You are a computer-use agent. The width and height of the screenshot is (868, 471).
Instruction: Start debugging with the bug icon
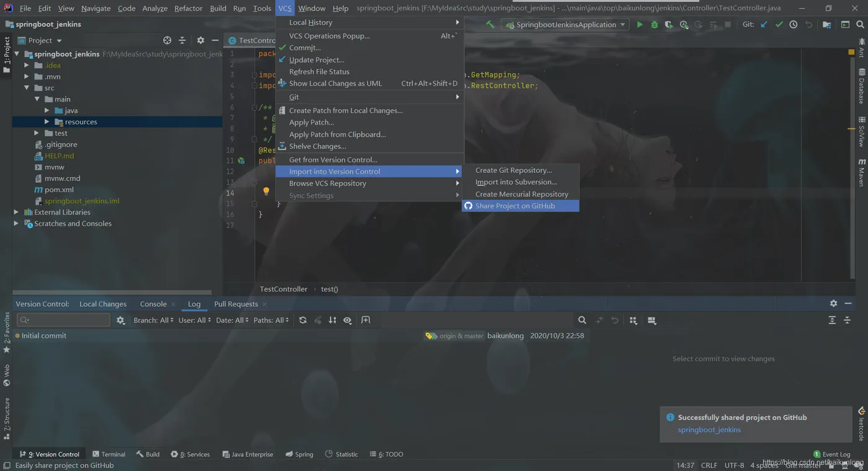point(654,25)
